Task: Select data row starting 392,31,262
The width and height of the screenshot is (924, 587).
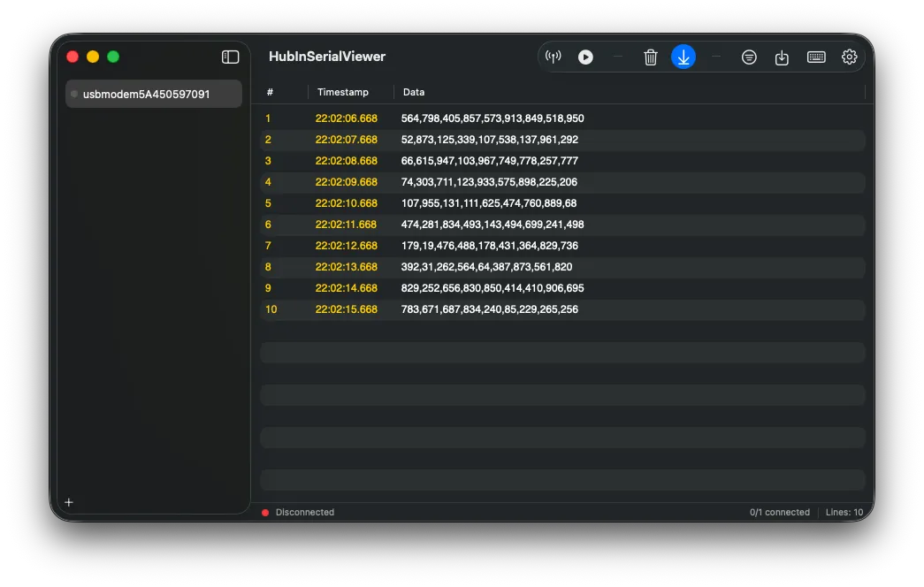Action: click(x=486, y=267)
